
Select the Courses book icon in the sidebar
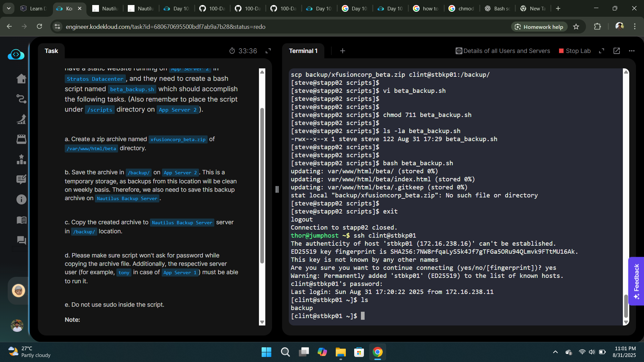pyautogui.click(x=21, y=220)
